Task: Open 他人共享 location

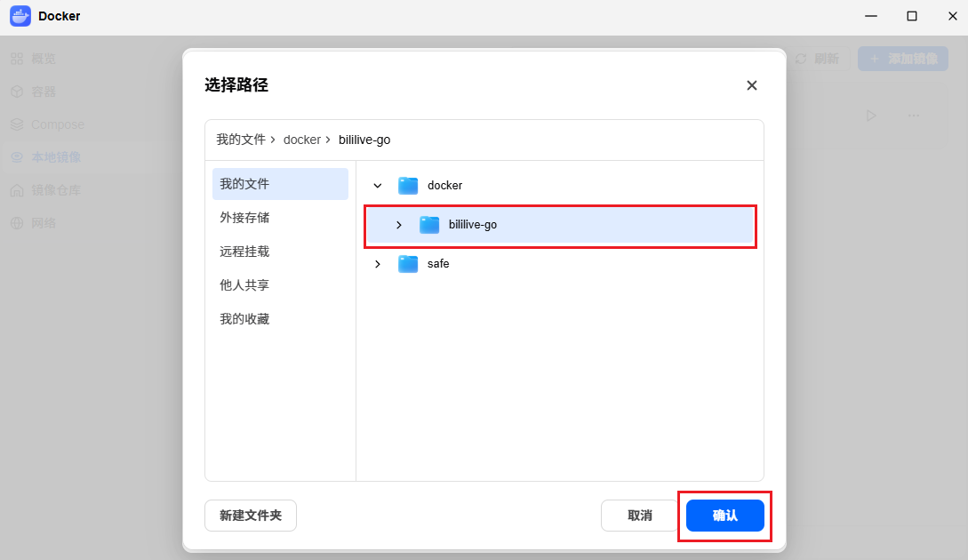Action: point(244,285)
